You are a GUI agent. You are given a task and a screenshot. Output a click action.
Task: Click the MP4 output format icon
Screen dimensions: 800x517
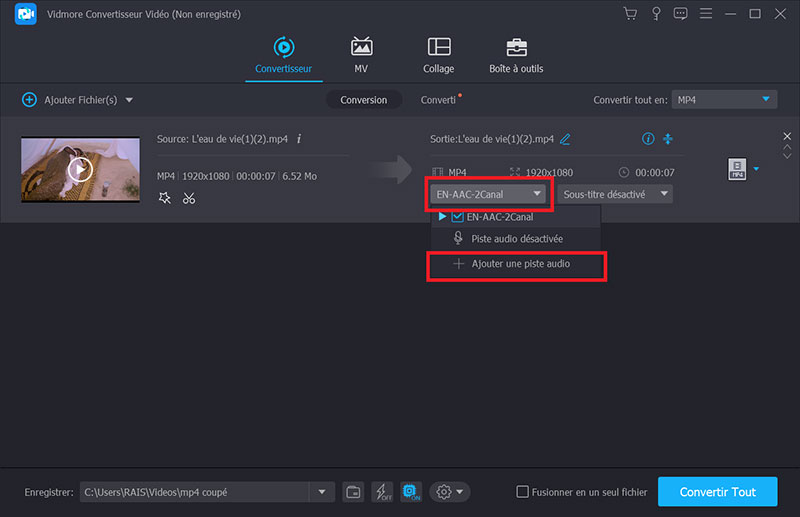737,170
